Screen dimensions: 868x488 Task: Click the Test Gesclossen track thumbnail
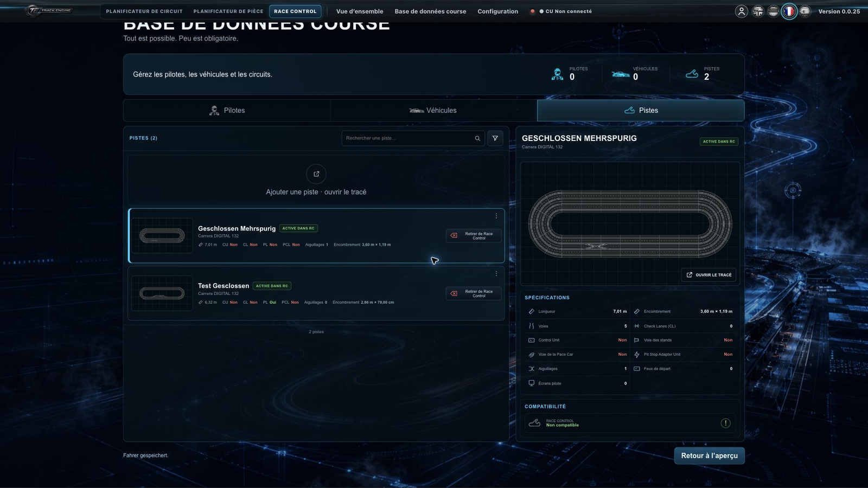point(162,293)
